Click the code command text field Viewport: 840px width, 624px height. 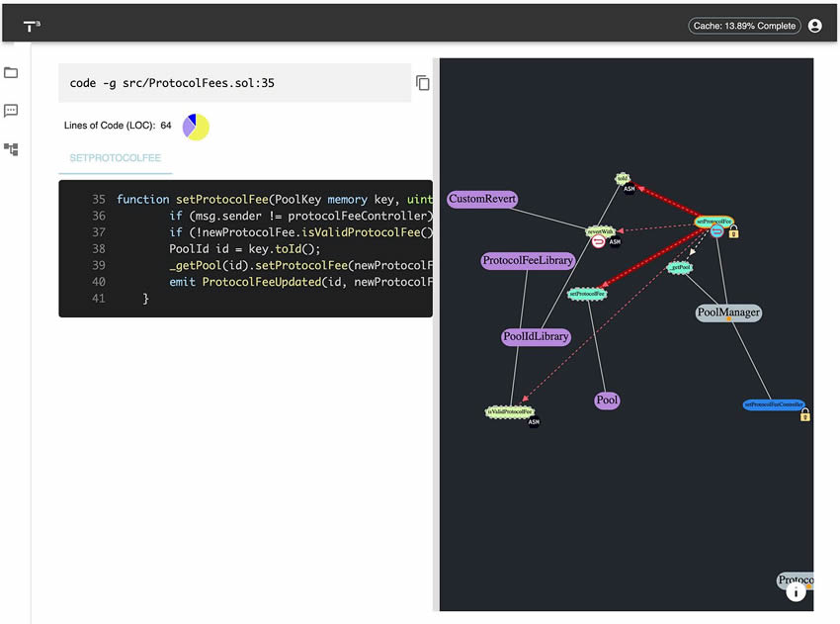coord(234,83)
